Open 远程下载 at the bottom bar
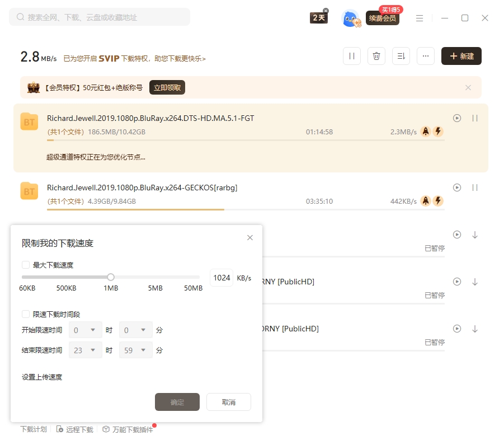Screen dimensions: 504x440 [x=75, y=429]
